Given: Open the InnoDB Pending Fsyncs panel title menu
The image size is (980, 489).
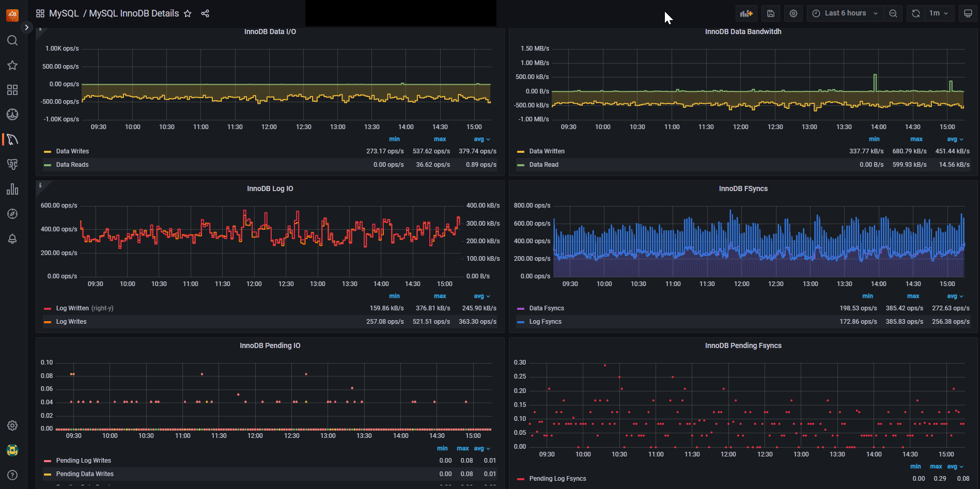Looking at the screenshot, I should click(x=743, y=345).
